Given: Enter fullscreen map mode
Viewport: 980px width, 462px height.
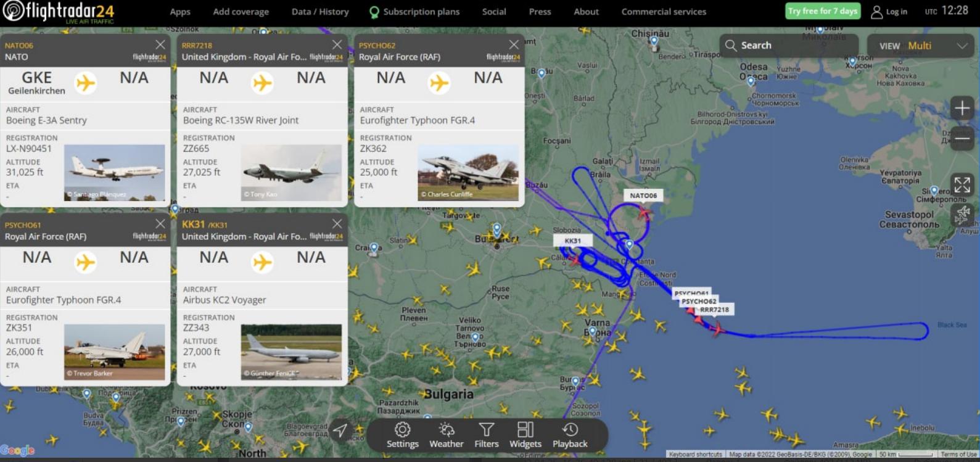Looking at the screenshot, I should [x=961, y=184].
